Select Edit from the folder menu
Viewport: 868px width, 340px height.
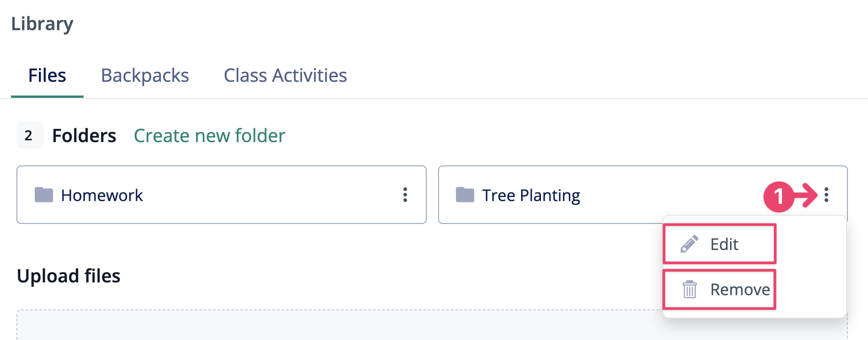point(720,244)
